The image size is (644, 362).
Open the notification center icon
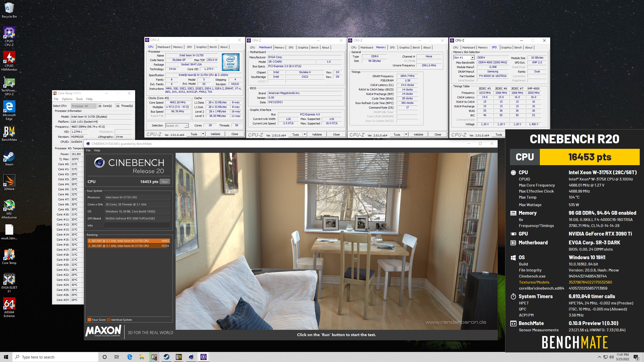[x=636, y=357]
